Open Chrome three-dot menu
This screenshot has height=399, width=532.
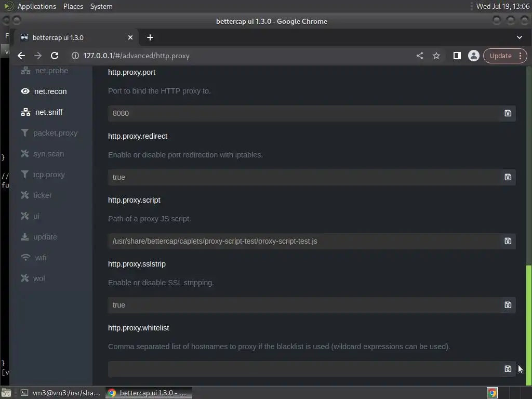pyautogui.click(x=520, y=56)
